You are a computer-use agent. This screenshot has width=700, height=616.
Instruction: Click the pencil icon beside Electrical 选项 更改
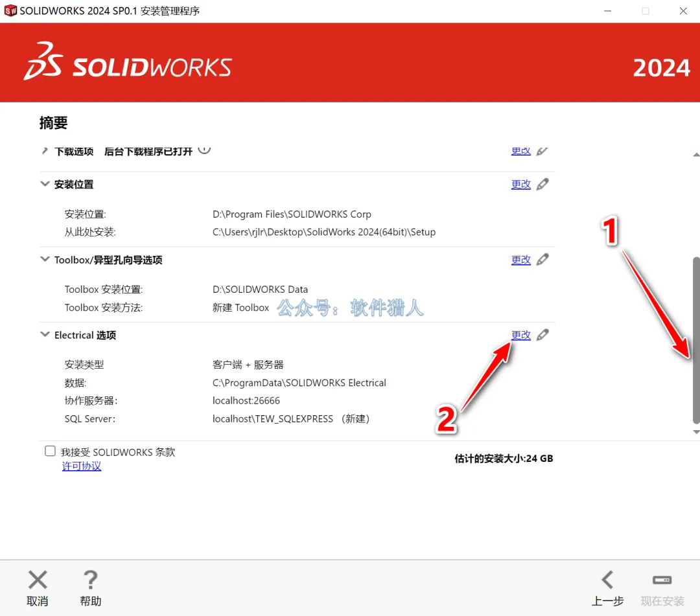542,334
